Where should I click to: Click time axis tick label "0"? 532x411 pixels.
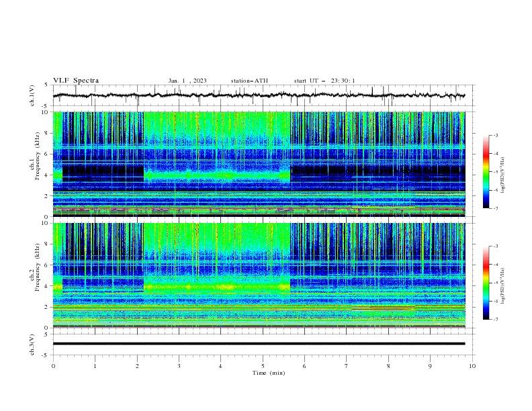click(53, 366)
